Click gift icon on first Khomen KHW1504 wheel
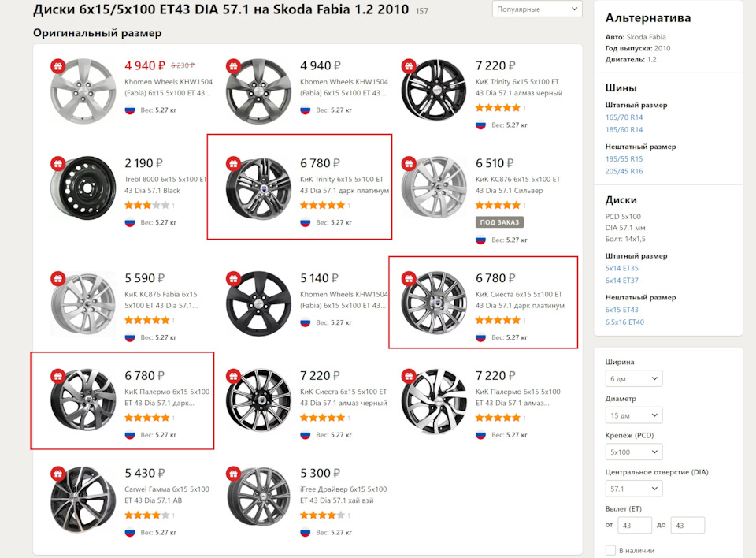Screen dimensions: 756x558 point(57,66)
